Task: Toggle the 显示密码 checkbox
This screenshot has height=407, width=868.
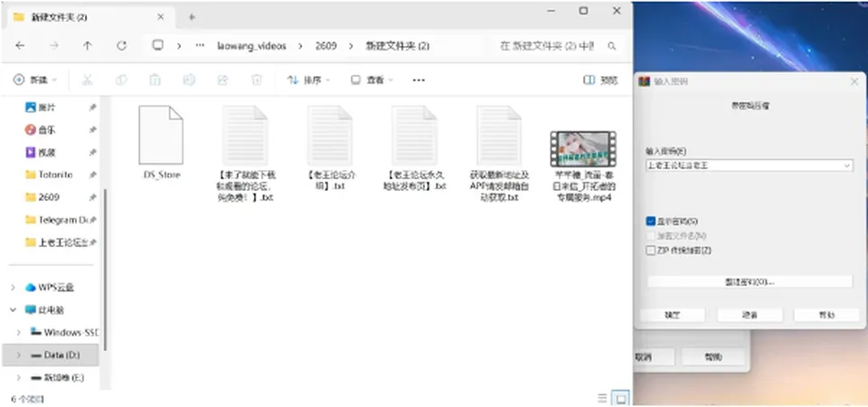Action: pyautogui.click(x=650, y=221)
